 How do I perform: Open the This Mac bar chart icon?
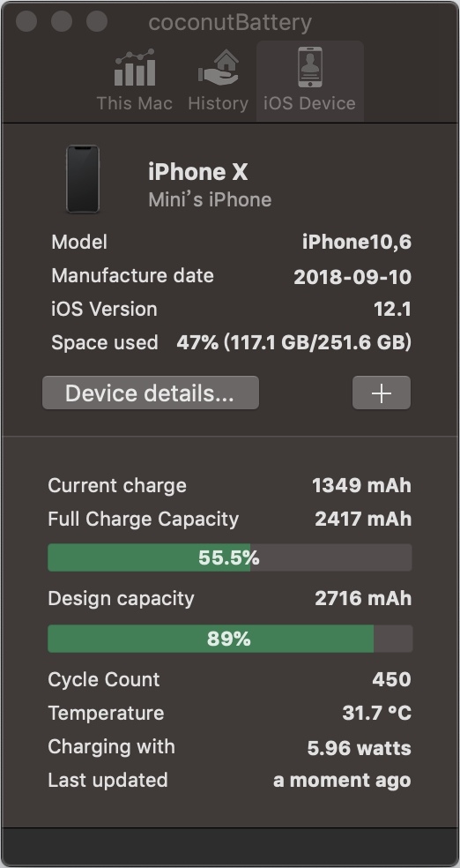tap(135, 68)
